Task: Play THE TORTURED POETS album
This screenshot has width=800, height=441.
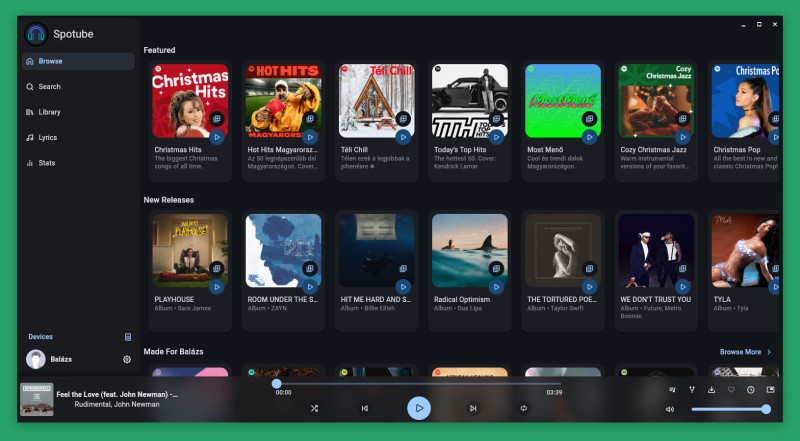Action: tap(589, 287)
